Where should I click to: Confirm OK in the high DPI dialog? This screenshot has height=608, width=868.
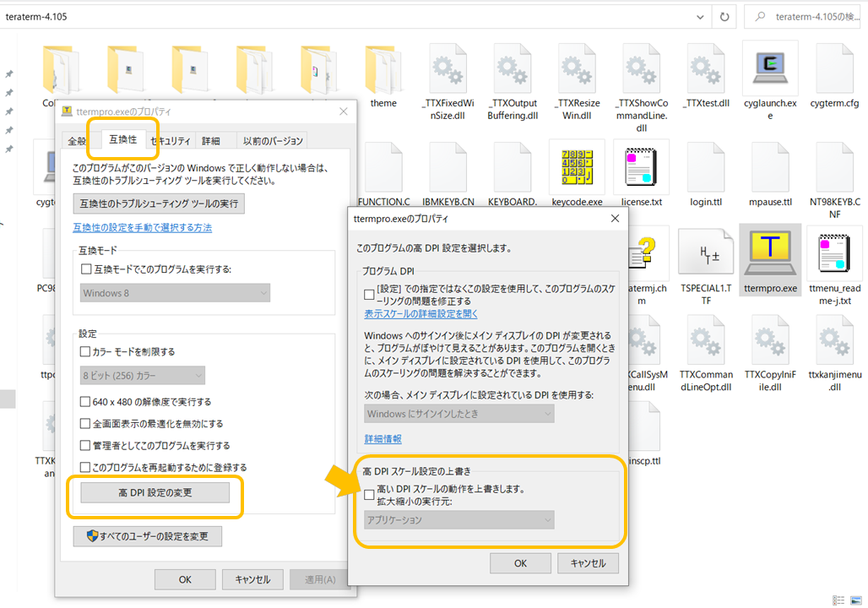click(520, 563)
